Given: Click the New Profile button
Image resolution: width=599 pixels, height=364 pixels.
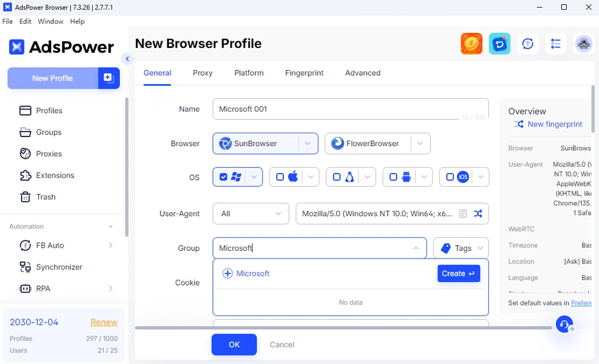Looking at the screenshot, I should click(x=53, y=78).
